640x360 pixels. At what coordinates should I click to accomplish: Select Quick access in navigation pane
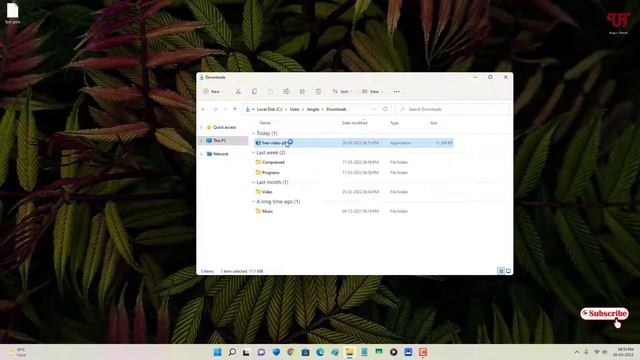click(x=224, y=127)
